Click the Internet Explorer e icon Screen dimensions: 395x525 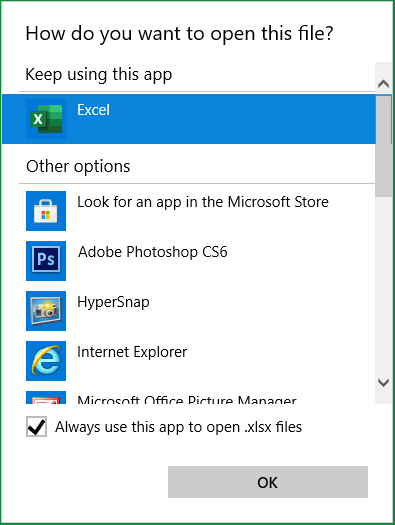point(46,361)
